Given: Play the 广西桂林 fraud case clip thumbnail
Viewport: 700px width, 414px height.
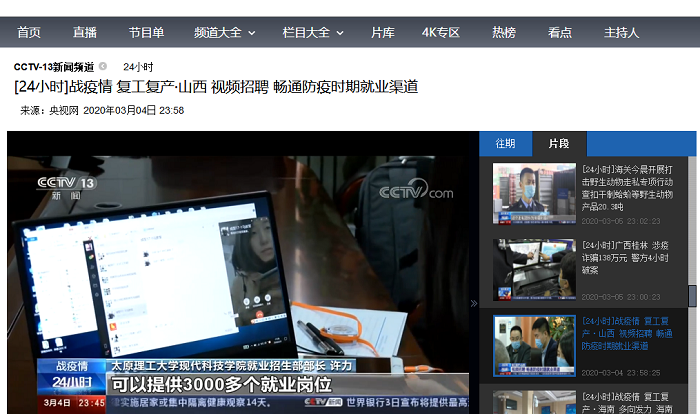Looking at the screenshot, I should (x=534, y=269).
